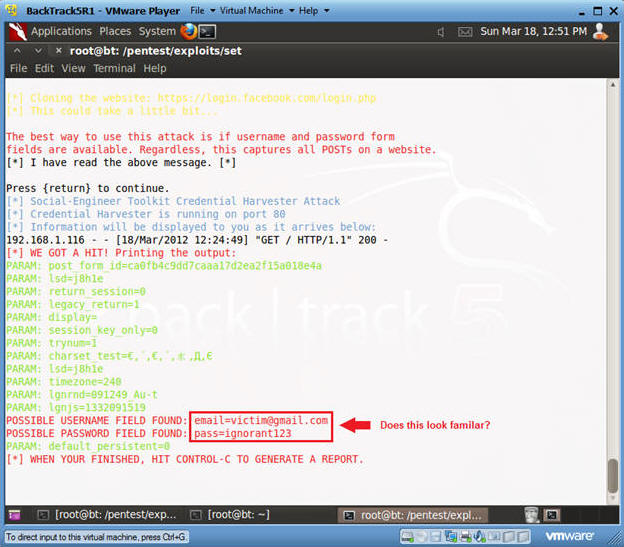The image size is (624, 547).
Task: Open the Terminal menu in the menu bar
Action: pyautogui.click(x=114, y=68)
